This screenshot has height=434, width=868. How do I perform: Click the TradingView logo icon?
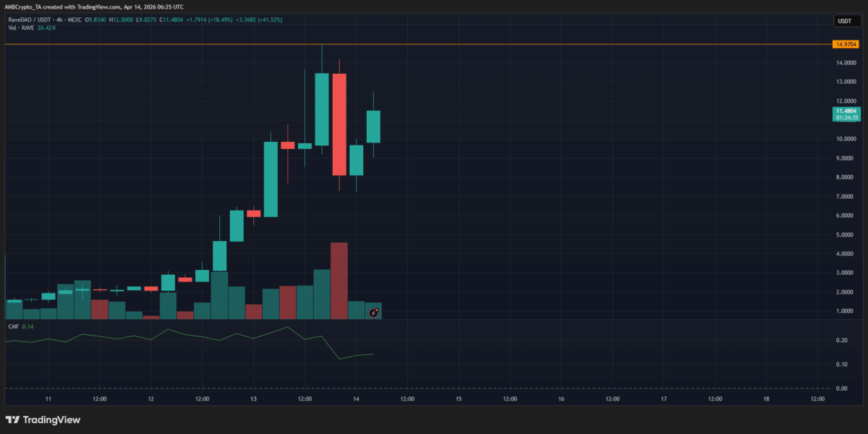tap(13, 420)
